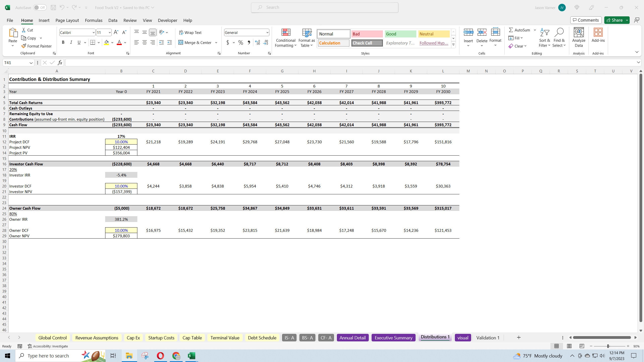Toggle Underline formatting
Viewport: 644px width, 362px height.
[79, 42]
